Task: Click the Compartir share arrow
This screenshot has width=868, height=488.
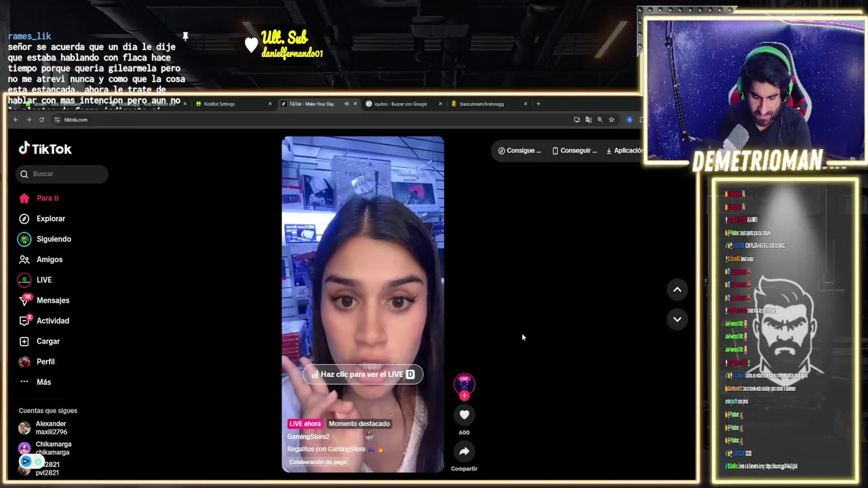Action: coord(465,451)
